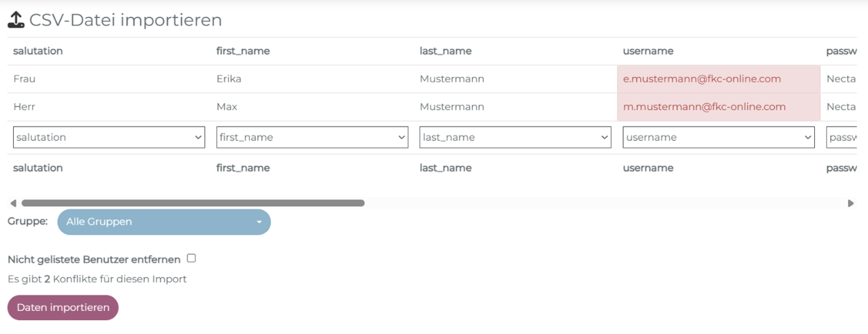Viewport: 868px width, 334px height.
Task: Click the Max first name cell
Action: pos(227,107)
